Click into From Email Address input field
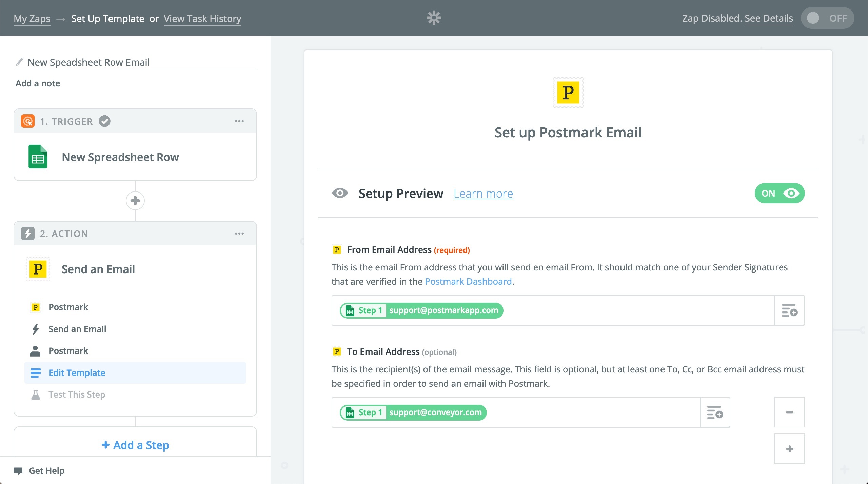 (553, 310)
